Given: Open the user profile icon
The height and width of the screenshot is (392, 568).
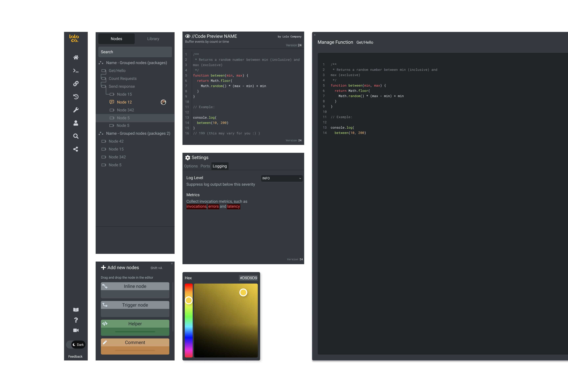Looking at the screenshot, I should pyautogui.click(x=76, y=123).
